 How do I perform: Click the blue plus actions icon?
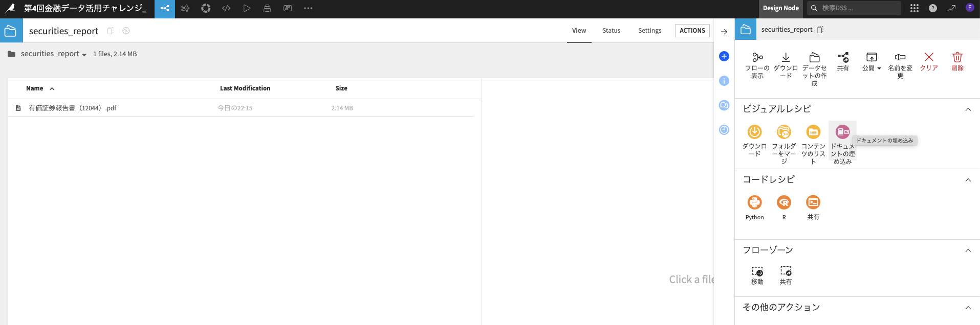click(724, 56)
